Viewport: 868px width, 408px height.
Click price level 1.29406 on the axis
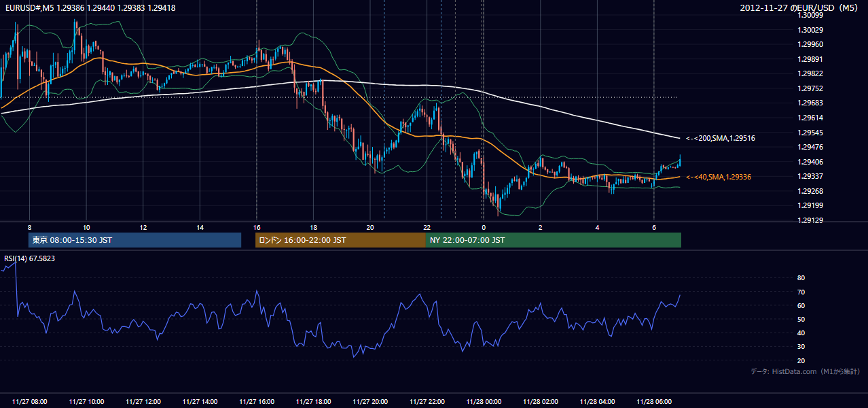(x=811, y=162)
